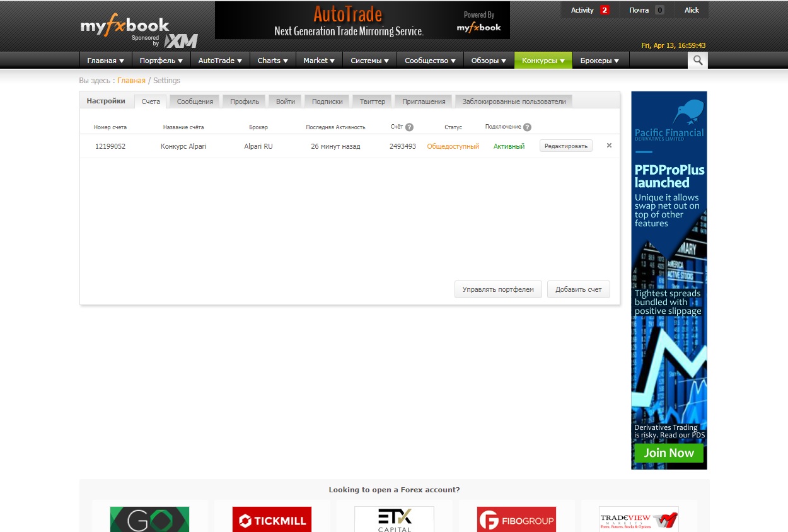Open the Заблокированные пользователи tab
The image size is (788, 532).
coord(514,101)
